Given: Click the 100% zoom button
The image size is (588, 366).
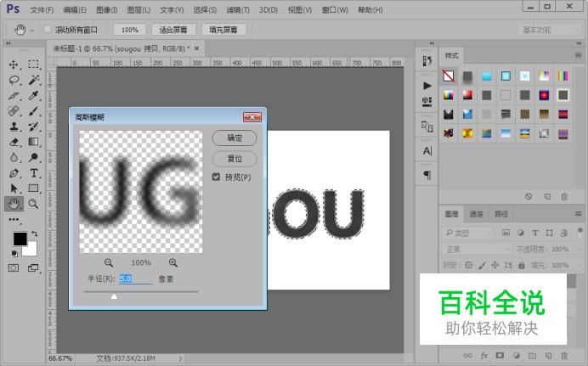Looking at the screenshot, I should click(x=130, y=30).
